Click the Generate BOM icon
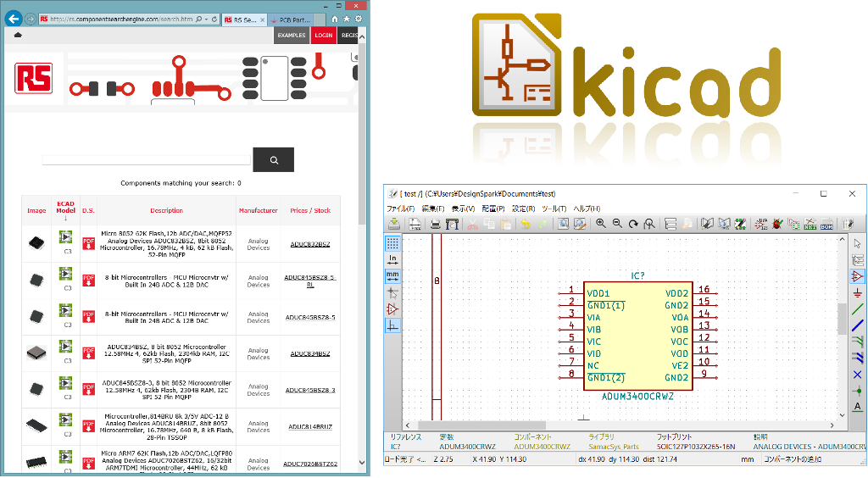This screenshot has width=868, height=478. click(x=826, y=224)
